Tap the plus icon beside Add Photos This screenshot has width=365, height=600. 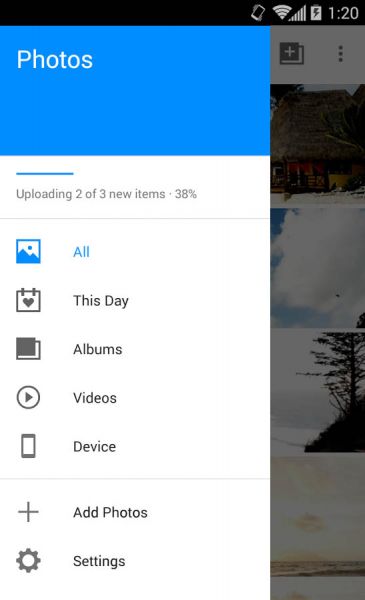pos(28,512)
